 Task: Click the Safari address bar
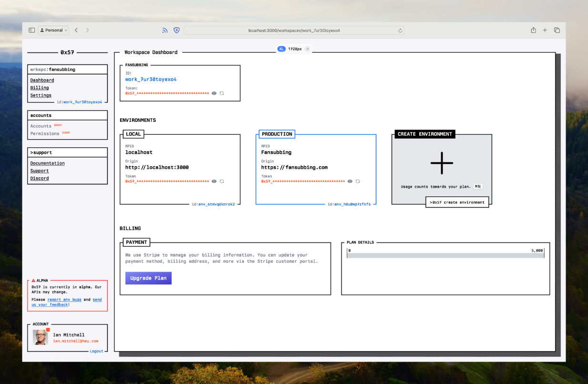[294, 30]
